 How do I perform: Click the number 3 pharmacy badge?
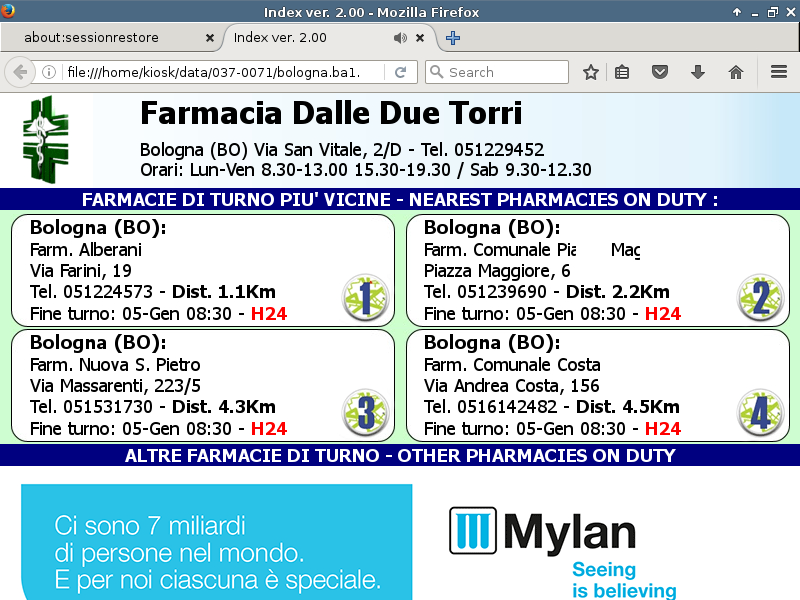(x=364, y=413)
